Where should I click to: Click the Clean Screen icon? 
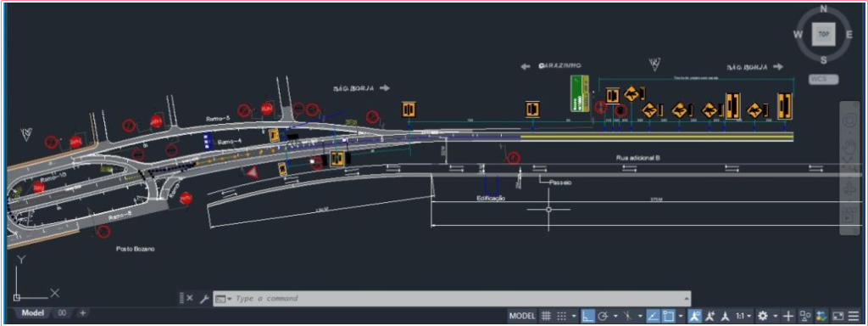[x=838, y=316]
